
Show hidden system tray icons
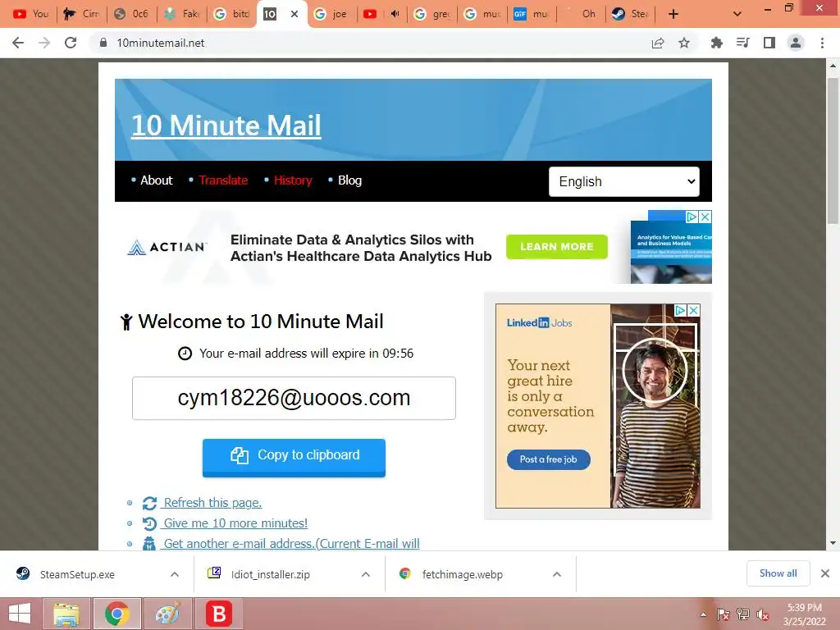703,614
